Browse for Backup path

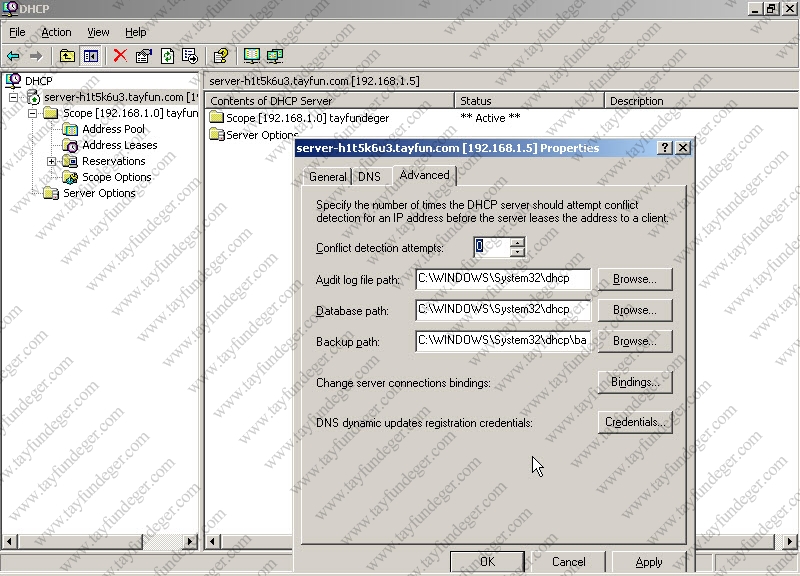pyautogui.click(x=635, y=341)
